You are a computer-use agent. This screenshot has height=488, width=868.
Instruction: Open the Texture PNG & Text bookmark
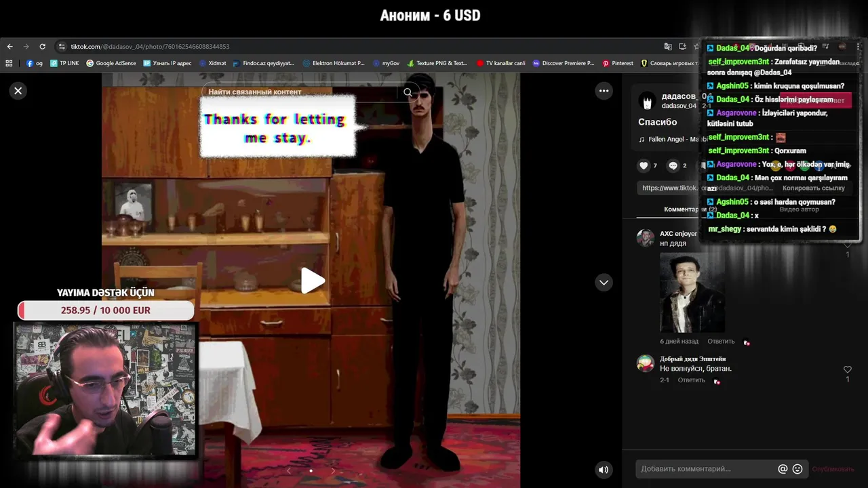coord(437,63)
